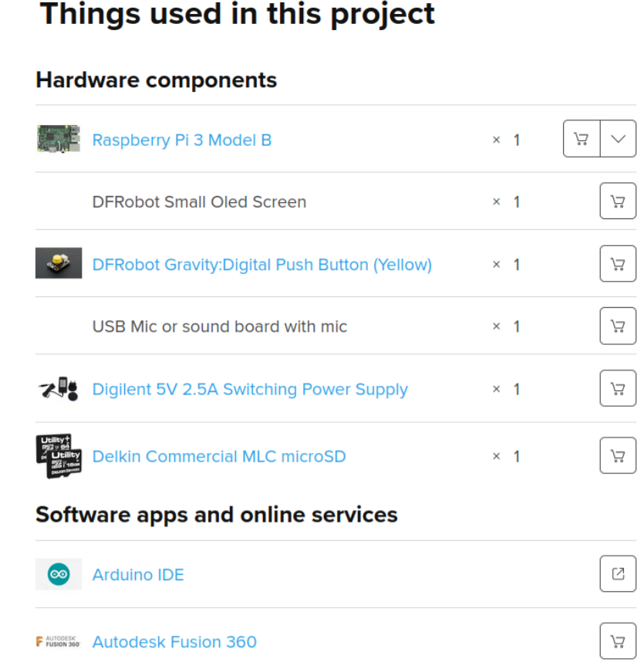Click the microSD card thumbnail image
The image size is (644, 669).
pyautogui.click(x=59, y=456)
